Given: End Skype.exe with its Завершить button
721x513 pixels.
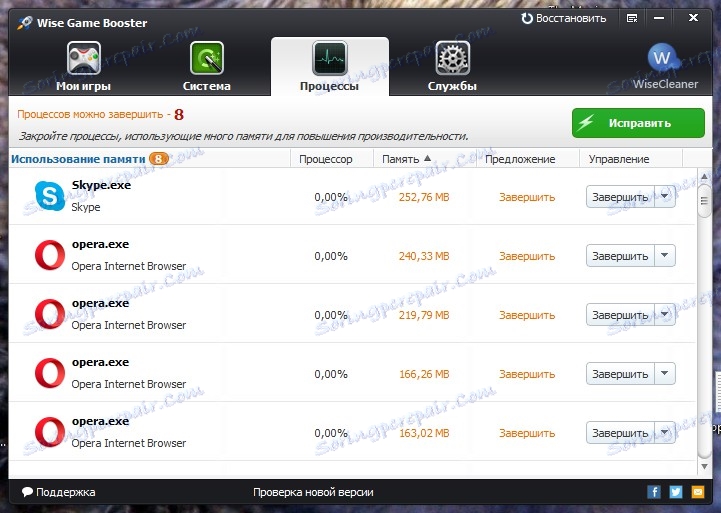Looking at the screenshot, I should (620, 197).
